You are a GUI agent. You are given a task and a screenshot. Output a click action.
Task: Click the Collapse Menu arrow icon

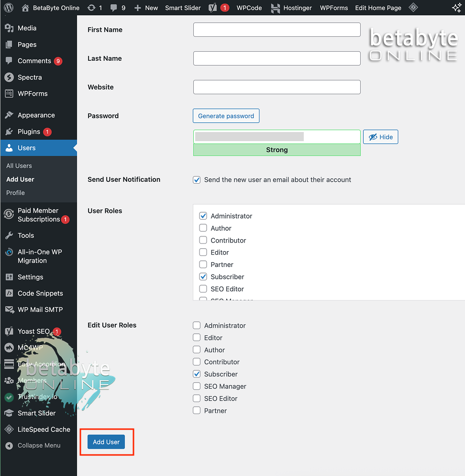[x=9, y=445]
